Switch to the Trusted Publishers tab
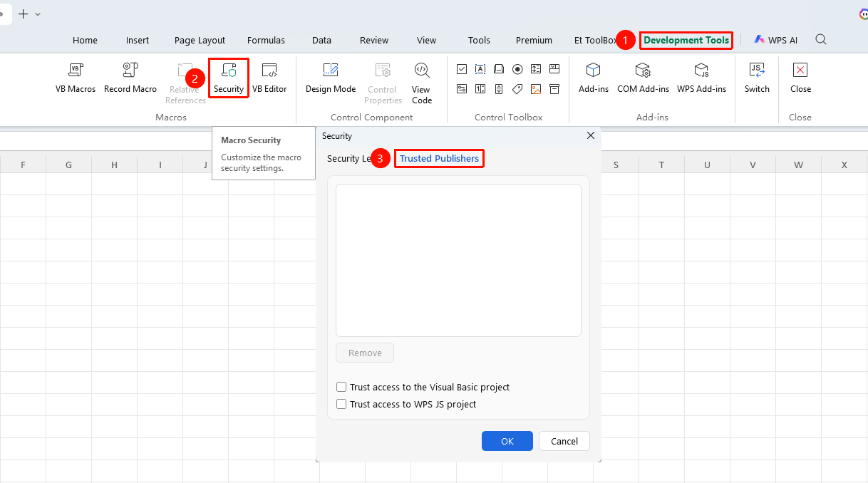868x483 pixels. [439, 158]
